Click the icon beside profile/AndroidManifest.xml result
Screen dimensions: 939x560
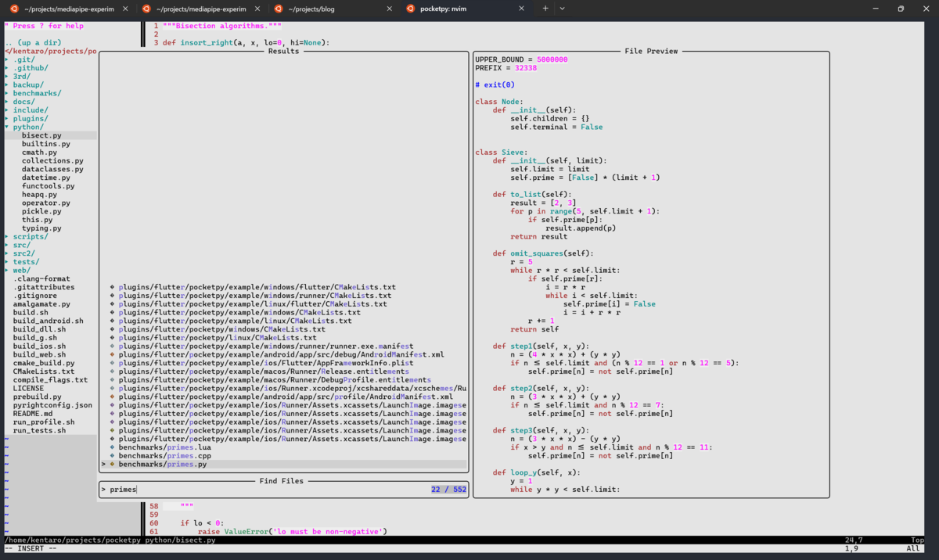pos(113,397)
